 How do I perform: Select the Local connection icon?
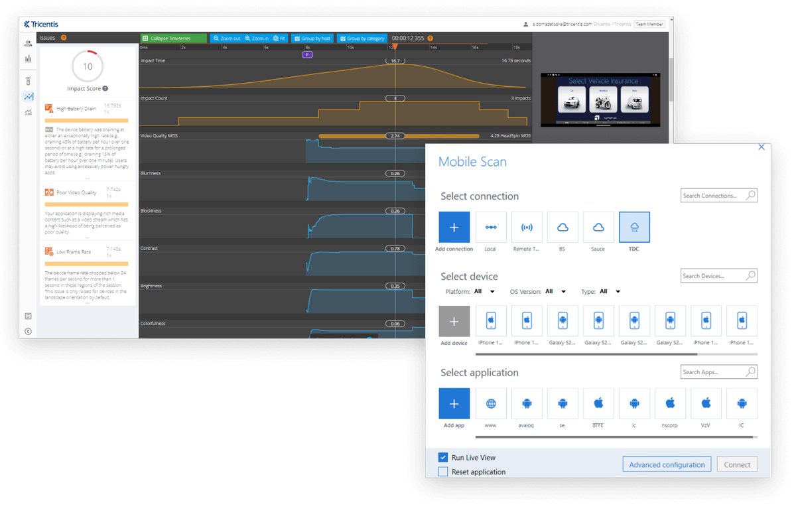click(491, 227)
